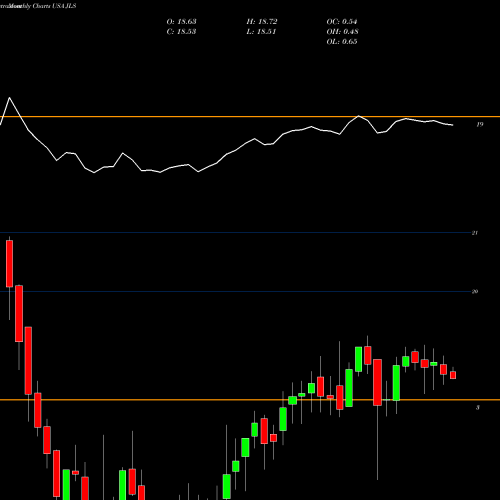Select the low price value L: 18.51
The width and height of the screenshot is (500, 500).
pyautogui.click(x=261, y=32)
